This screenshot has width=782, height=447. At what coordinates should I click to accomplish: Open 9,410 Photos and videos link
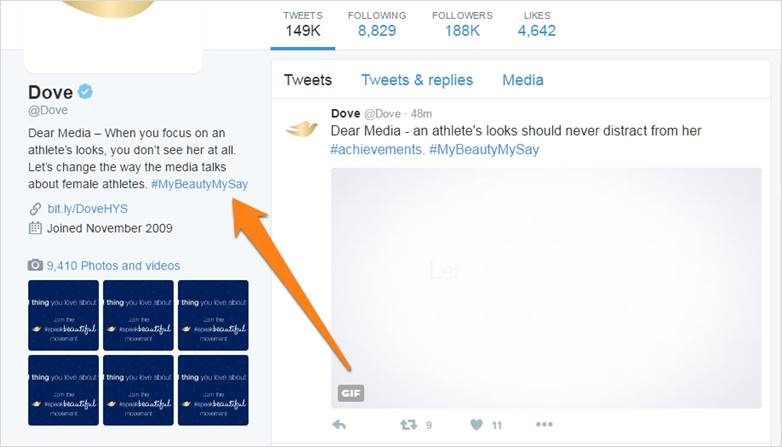tap(113, 265)
